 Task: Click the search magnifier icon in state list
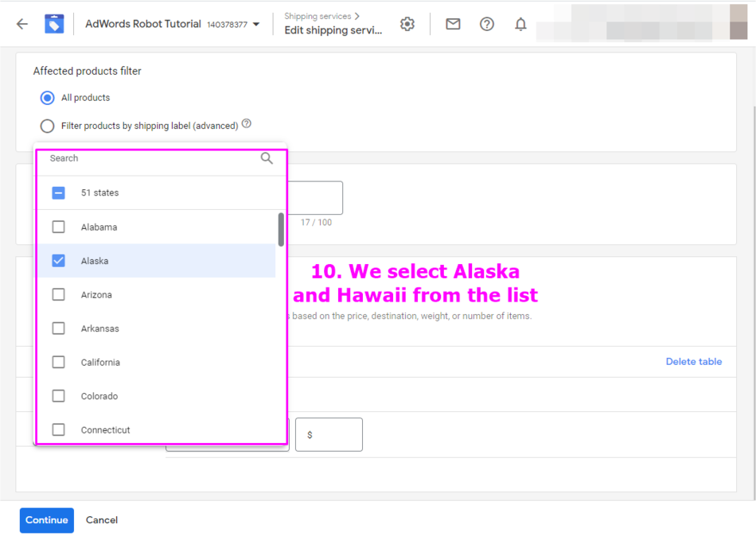(267, 158)
